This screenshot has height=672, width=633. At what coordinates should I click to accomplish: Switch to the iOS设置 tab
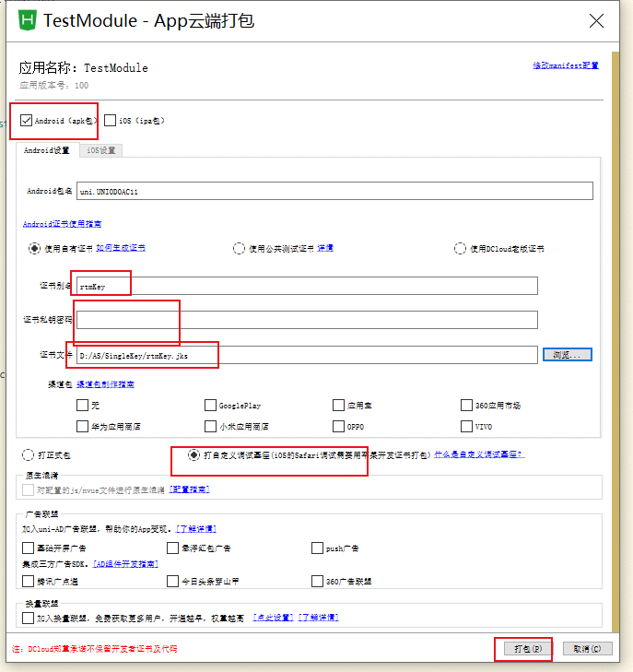[x=101, y=150]
